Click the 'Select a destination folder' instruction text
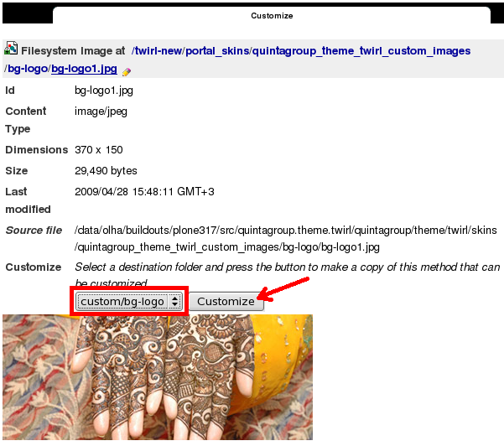The image size is (504, 446). pos(288,275)
